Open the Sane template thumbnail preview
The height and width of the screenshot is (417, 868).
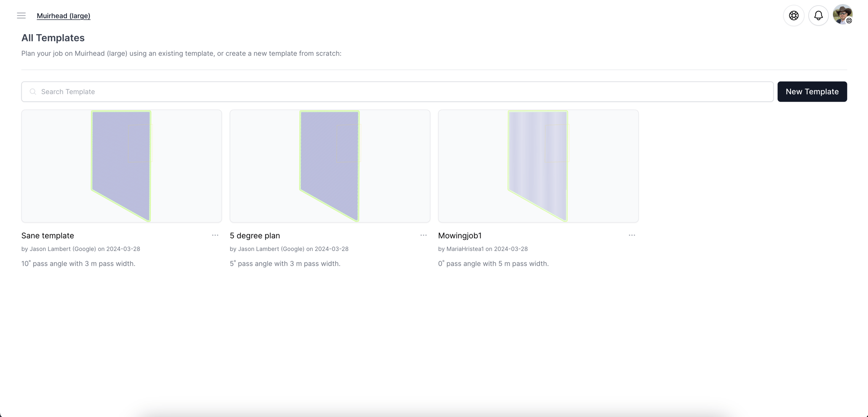click(121, 166)
